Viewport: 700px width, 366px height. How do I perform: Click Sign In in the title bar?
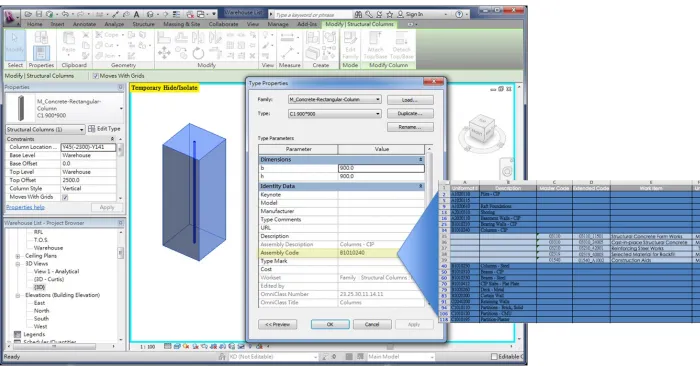pyautogui.click(x=414, y=14)
